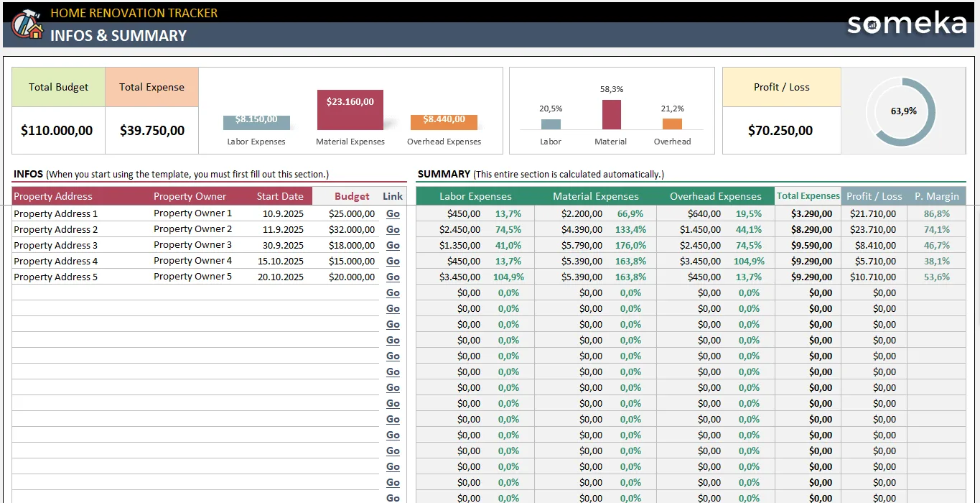Click the $23.710,00 profit cell
This screenshot has width=980, height=503.
click(874, 229)
